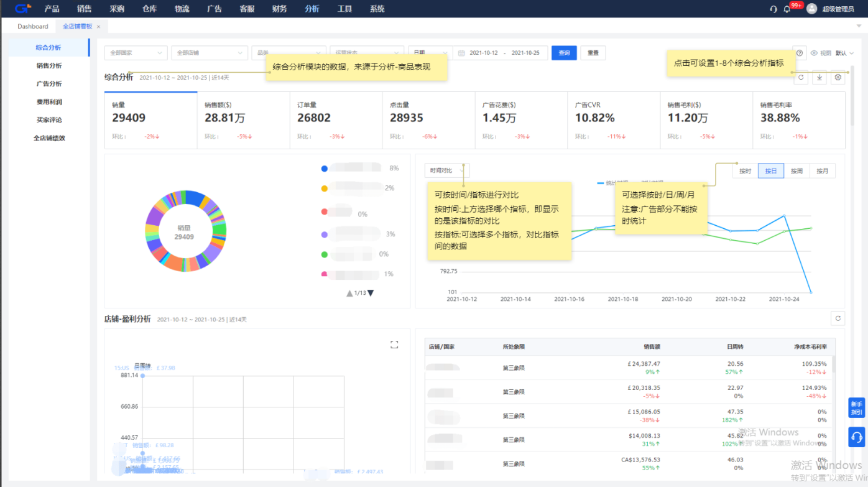Click the notification bell icon
The height and width of the screenshot is (487, 868).
(787, 9)
